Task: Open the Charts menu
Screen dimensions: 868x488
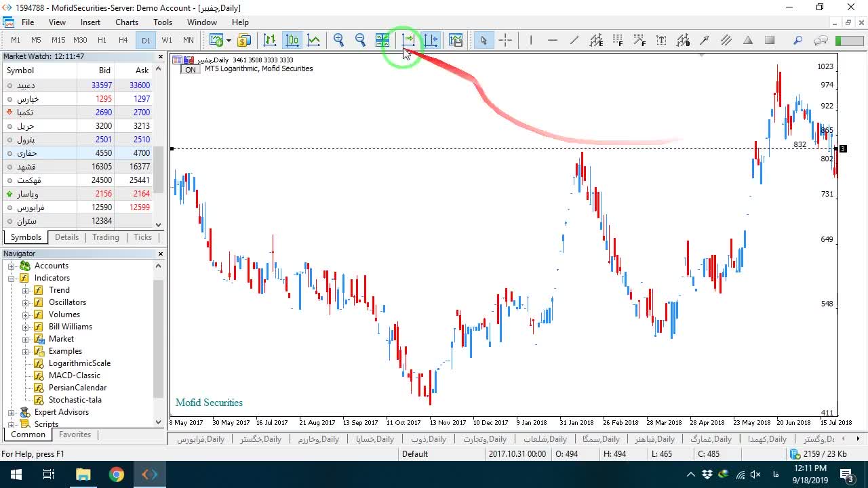Action: tap(127, 22)
